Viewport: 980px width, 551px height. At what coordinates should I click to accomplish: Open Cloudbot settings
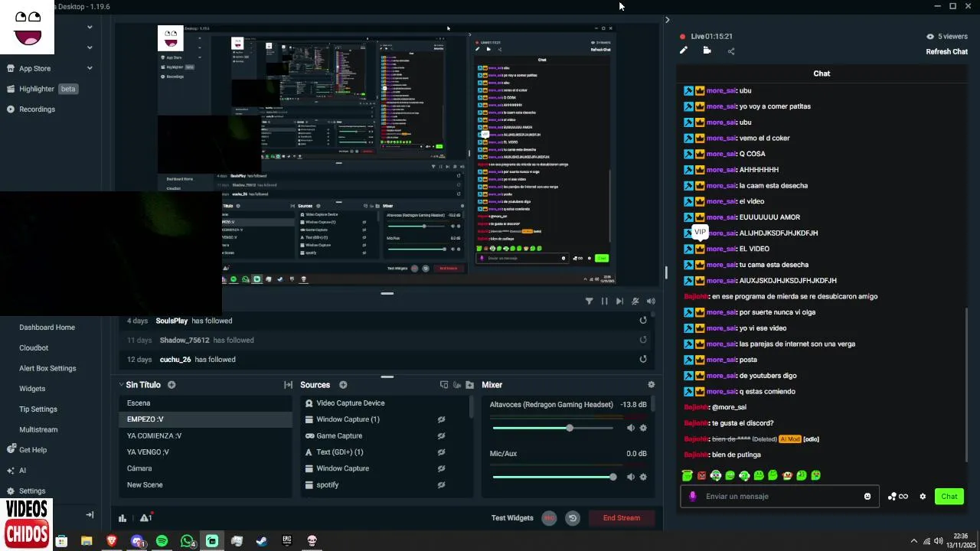[34, 348]
